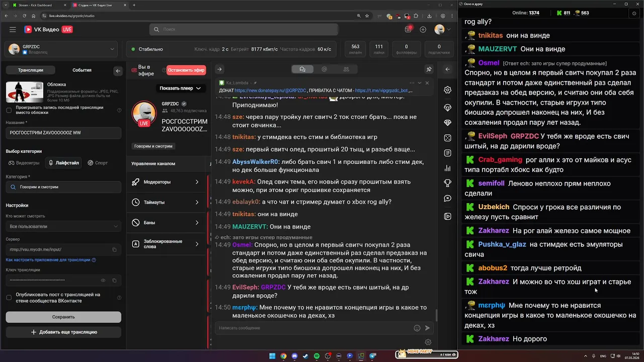The width and height of the screenshot is (644, 362).
Task: Open the bar chart statistics icon in sidebar
Action: 447,168
